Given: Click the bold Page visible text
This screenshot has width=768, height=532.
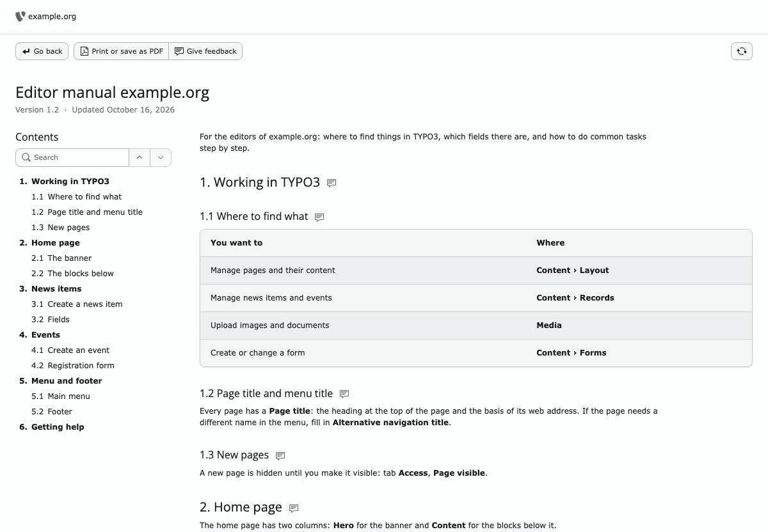Looking at the screenshot, I should pos(460,473).
